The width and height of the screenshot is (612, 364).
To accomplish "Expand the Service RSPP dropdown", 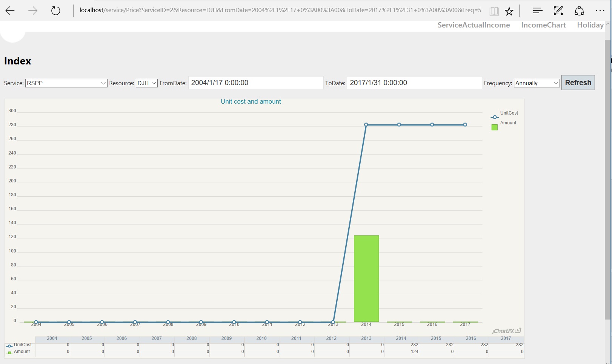I will pyautogui.click(x=66, y=83).
